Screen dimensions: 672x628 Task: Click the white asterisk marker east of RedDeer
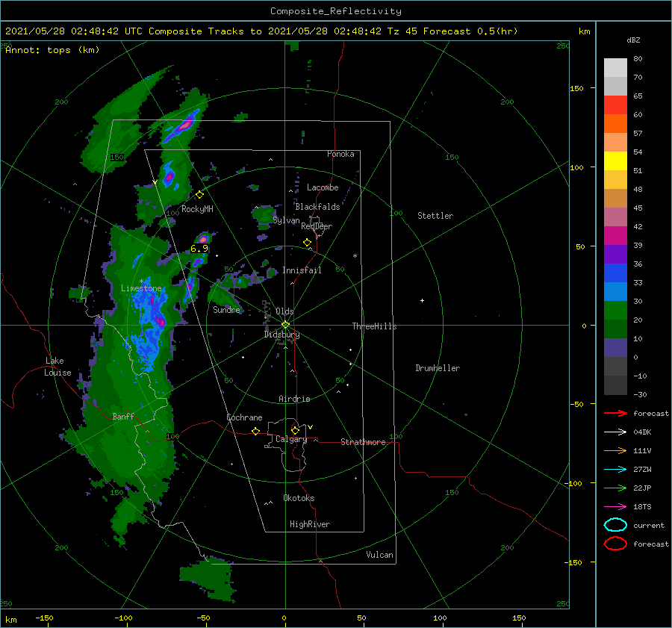pyautogui.click(x=355, y=256)
